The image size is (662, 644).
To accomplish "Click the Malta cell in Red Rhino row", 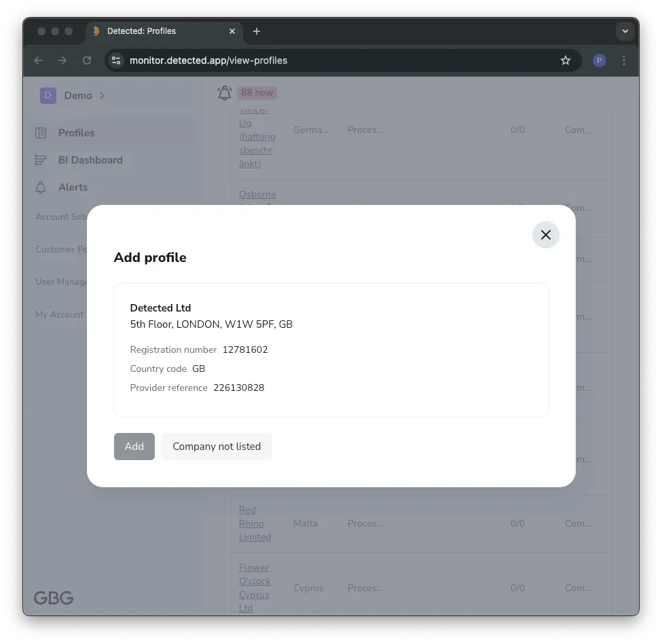I will click(x=306, y=523).
